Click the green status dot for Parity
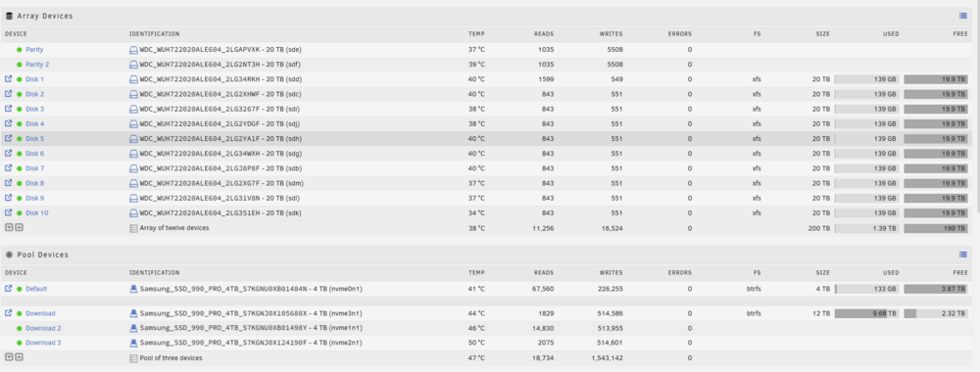The image size is (980, 372). tap(20, 49)
